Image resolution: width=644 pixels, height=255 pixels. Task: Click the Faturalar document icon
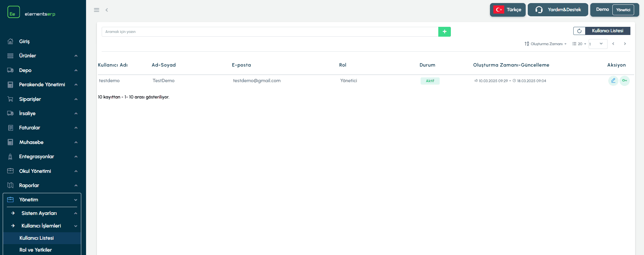pos(11,128)
